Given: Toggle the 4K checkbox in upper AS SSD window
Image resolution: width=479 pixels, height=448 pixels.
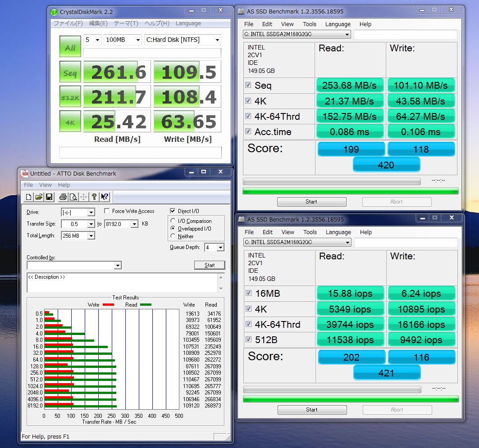Looking at the screenshot, I should [248, 100].
